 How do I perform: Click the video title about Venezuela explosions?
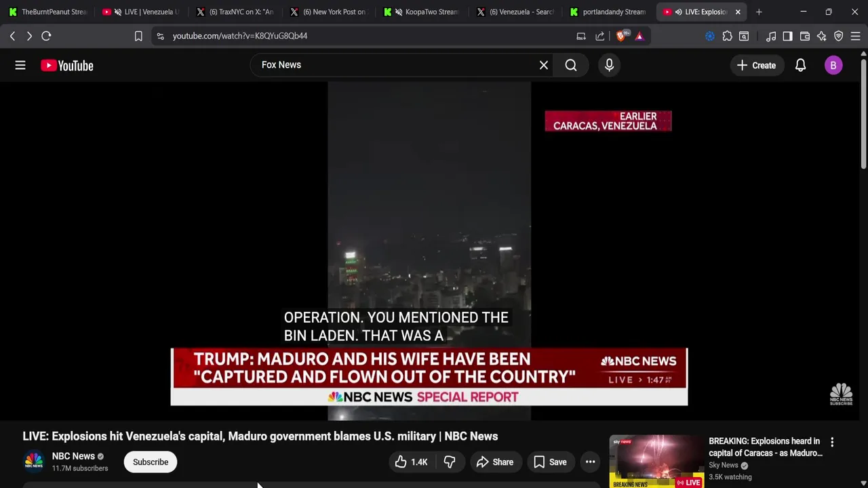(x=260, y=436)
